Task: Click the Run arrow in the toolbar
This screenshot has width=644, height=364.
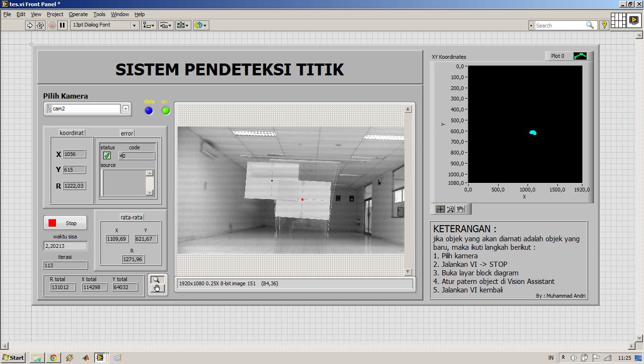Action: pos(30,25)
